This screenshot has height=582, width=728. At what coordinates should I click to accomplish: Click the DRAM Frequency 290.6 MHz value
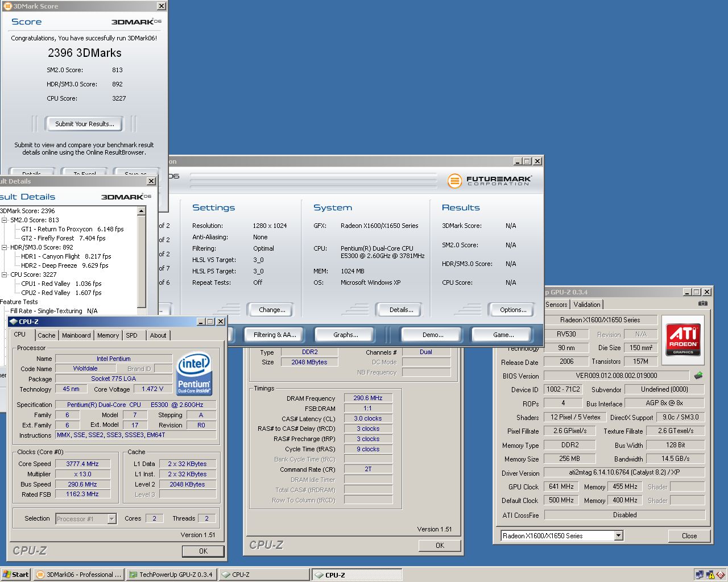point(368,398)
